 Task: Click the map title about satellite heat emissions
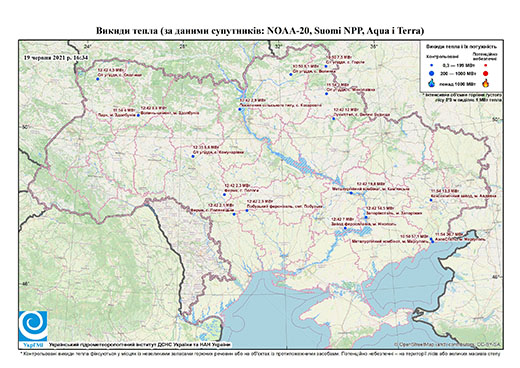pos(260,31)
